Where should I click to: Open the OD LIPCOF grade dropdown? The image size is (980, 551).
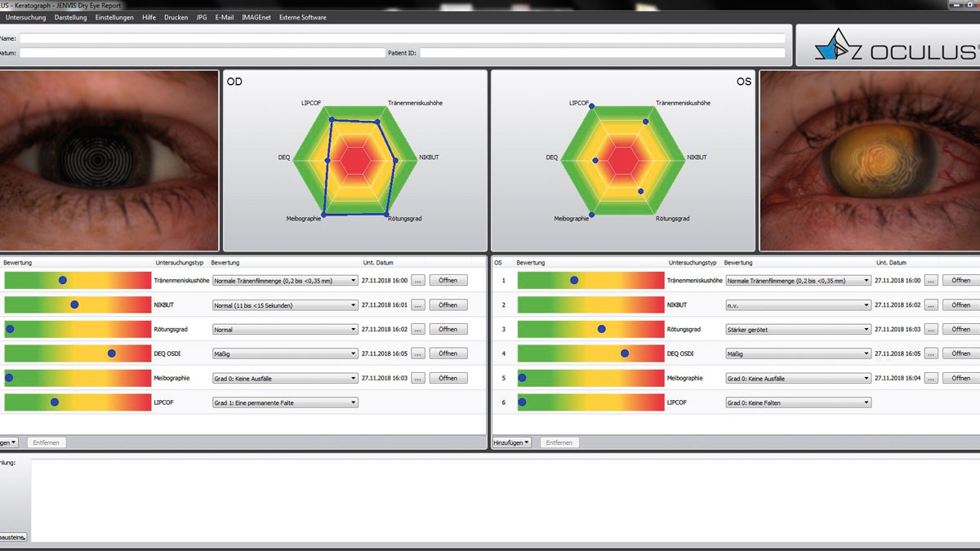click(x=285, y=403)
